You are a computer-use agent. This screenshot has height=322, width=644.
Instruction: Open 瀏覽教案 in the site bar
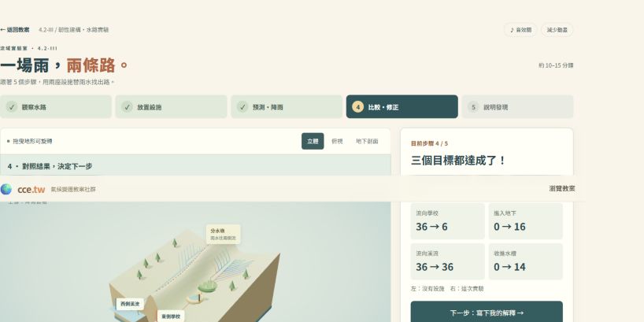562,188
